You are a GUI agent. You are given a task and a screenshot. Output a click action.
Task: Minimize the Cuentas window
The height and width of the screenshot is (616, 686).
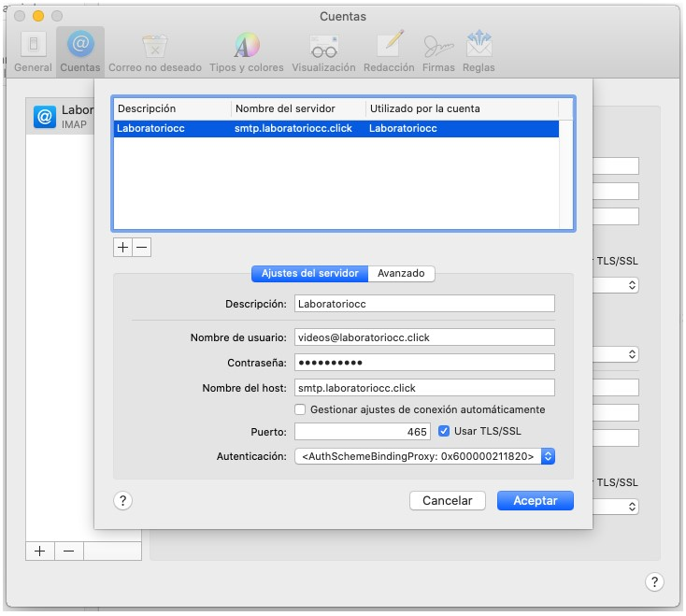[x=38, y=16]
